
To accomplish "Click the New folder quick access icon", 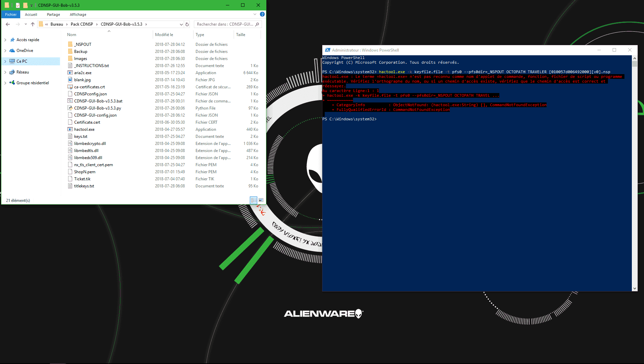I will [x=25, y=5].
